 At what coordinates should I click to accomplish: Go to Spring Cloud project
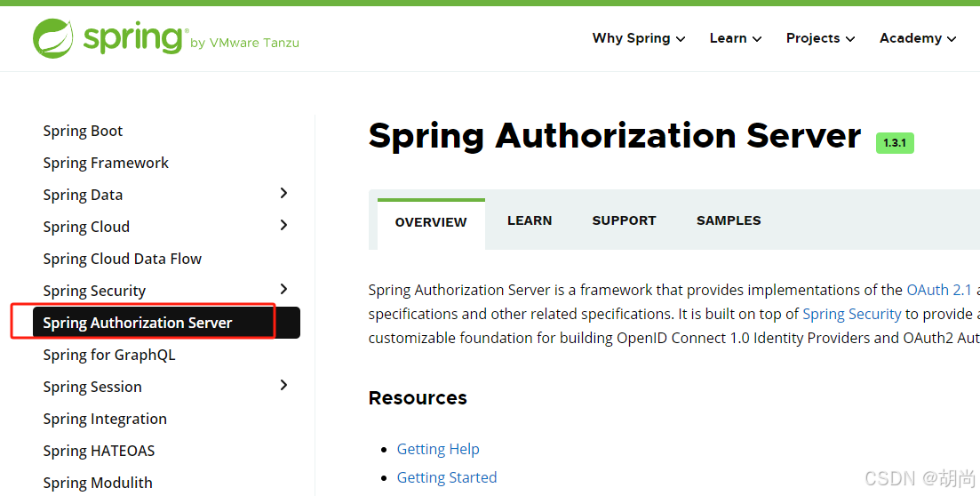point(86,227)
